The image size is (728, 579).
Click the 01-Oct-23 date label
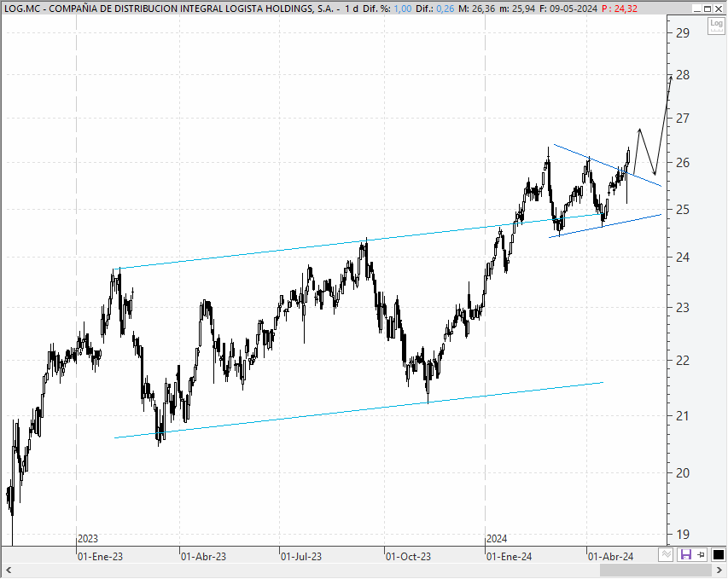pyautogui.click(x=408, y=556)
